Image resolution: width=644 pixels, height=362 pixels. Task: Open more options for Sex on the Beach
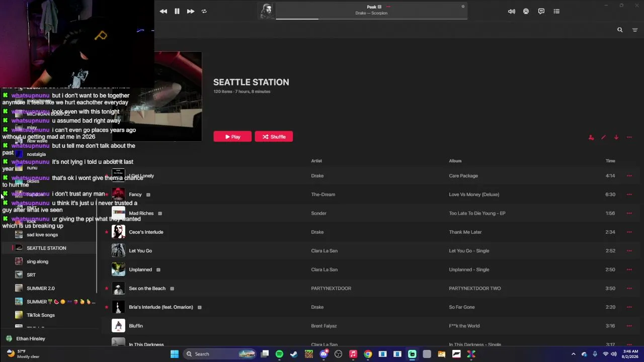[629, 289]
